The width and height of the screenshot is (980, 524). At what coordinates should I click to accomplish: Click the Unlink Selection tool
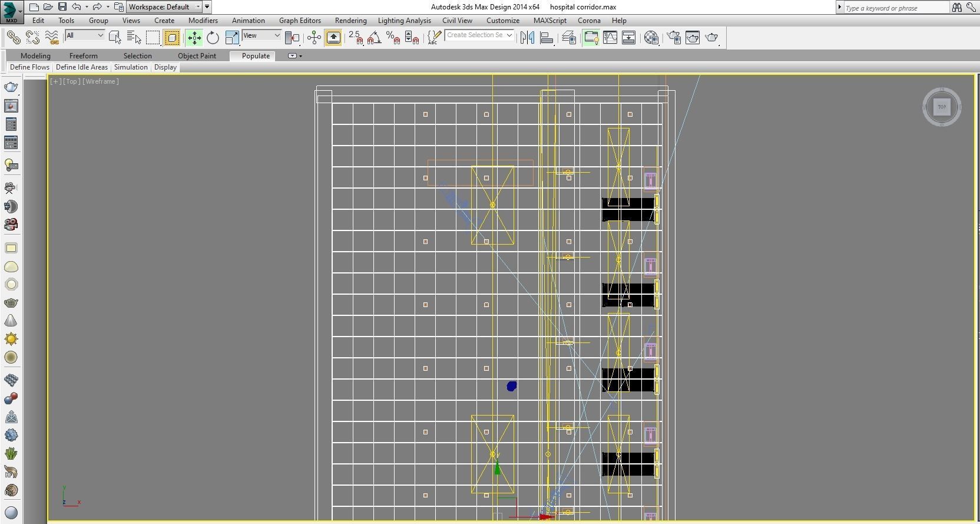pyautogui.click(x=33, y=38)
